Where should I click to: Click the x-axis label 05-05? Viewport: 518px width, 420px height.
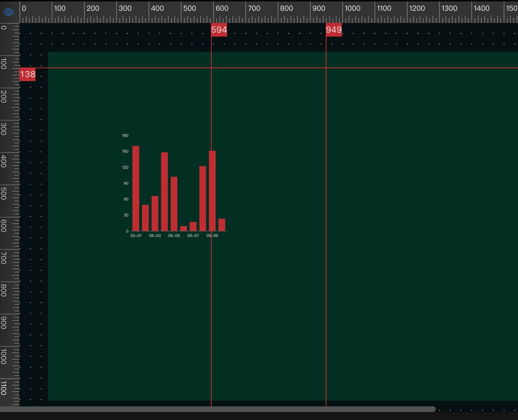tap(174, 236)
